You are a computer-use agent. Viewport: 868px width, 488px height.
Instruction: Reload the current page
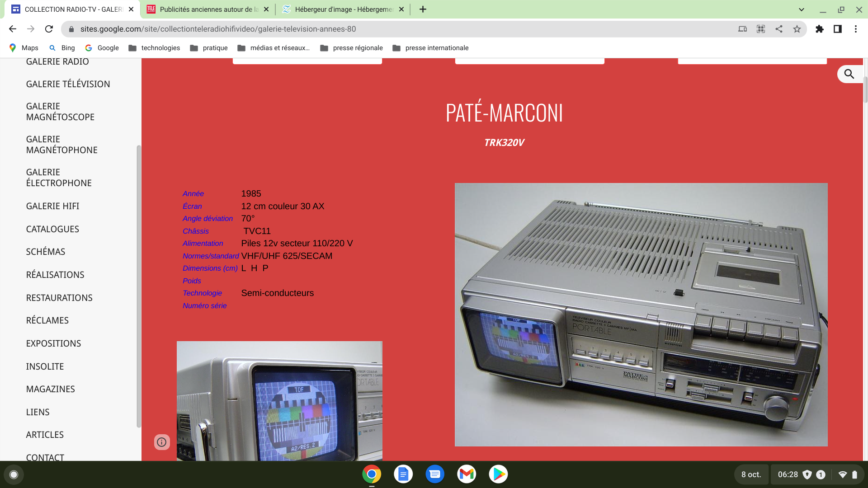tap(49, 29)
